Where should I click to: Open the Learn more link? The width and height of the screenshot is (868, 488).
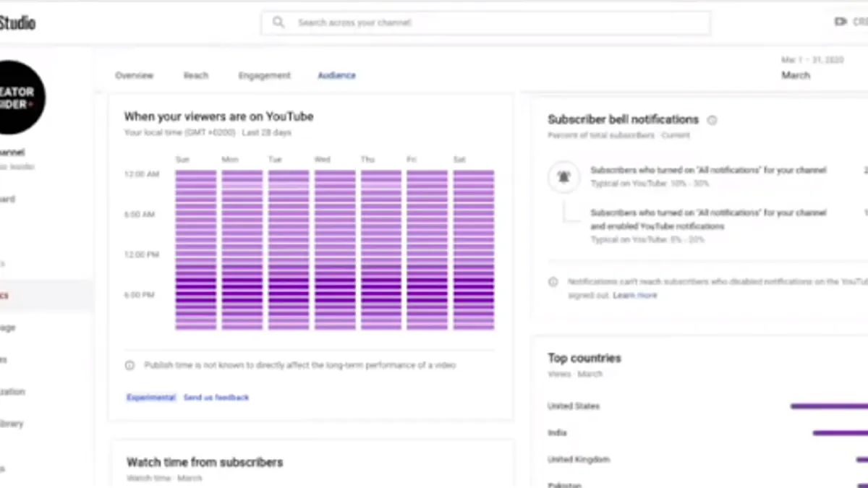[635, 295]
